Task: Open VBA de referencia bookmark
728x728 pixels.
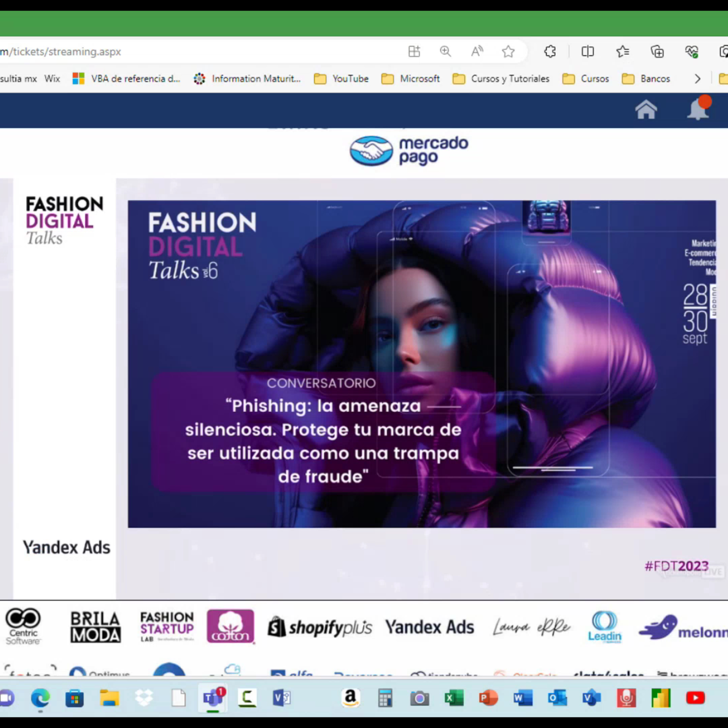Action: (x=126, y=79)
